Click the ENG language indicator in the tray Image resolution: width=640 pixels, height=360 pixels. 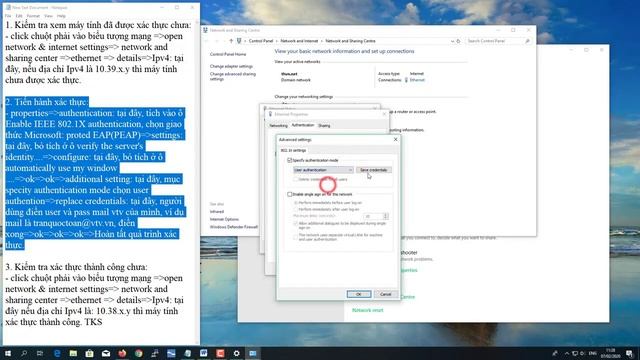coord(593,353)
